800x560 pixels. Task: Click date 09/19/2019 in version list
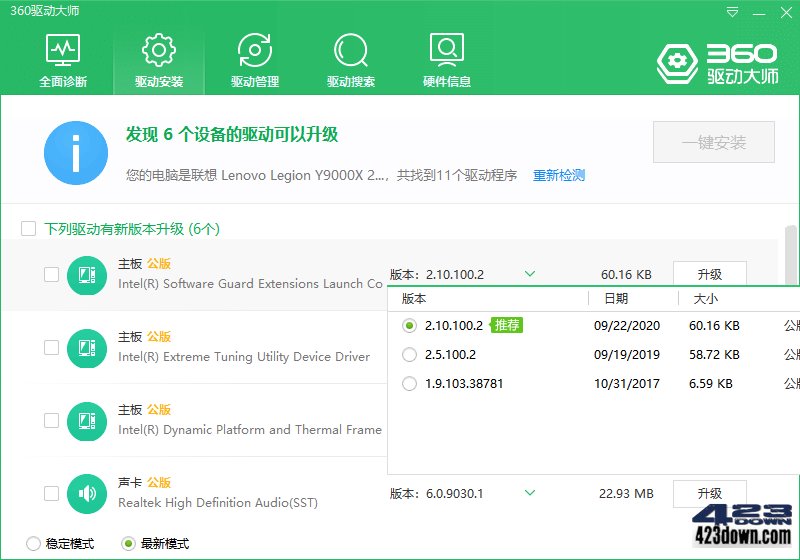[x=627, y=354]
